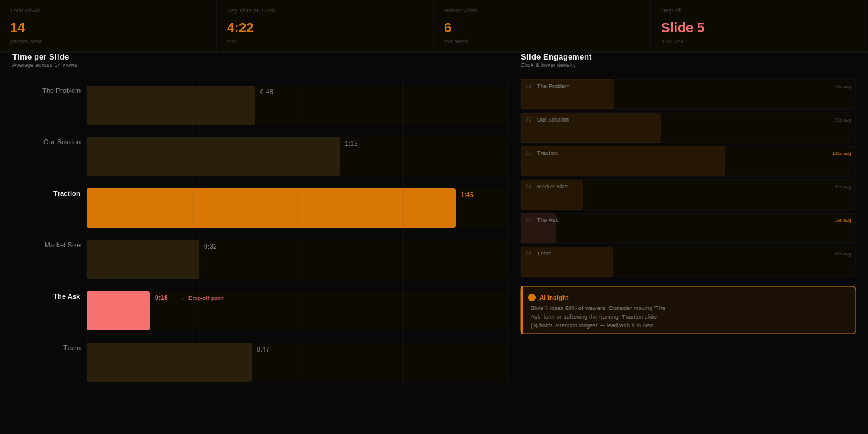Select the 05 The Ask engagement row
Viewport: 868px width, 434px height.
[688, 228]
